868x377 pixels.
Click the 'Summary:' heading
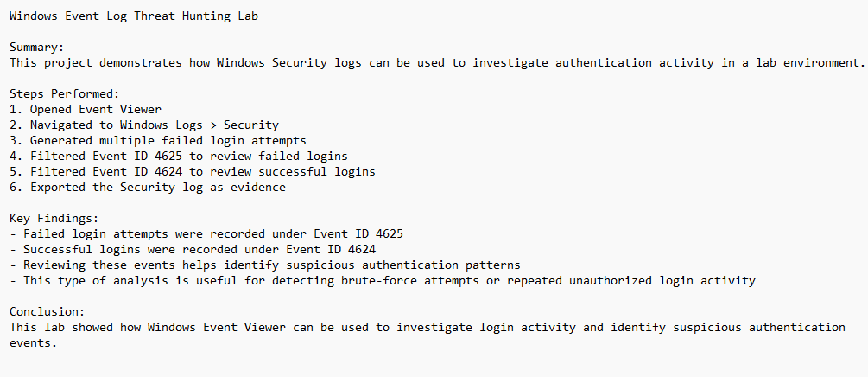[x=37, y=47]
